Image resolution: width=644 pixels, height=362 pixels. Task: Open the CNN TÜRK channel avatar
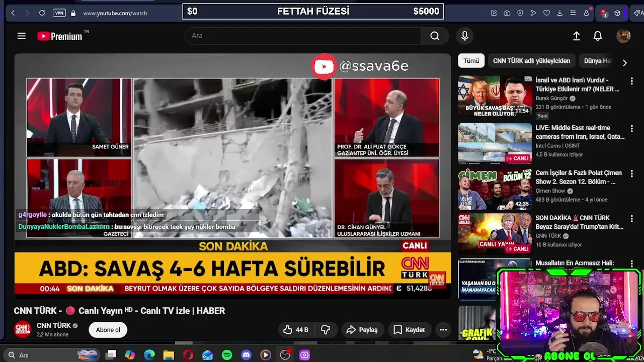point(23,329)
